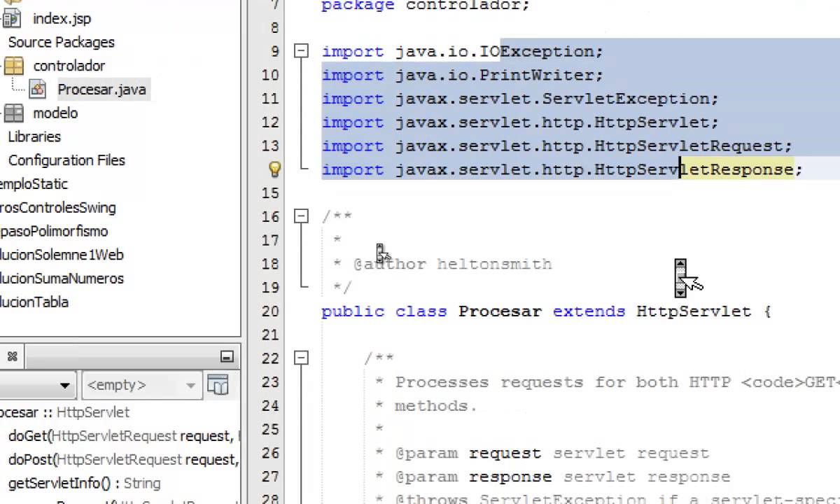Click 'HttpServletResponse' in the line 14 import
This screenshot has height=504, width=840.
[694, 170]
